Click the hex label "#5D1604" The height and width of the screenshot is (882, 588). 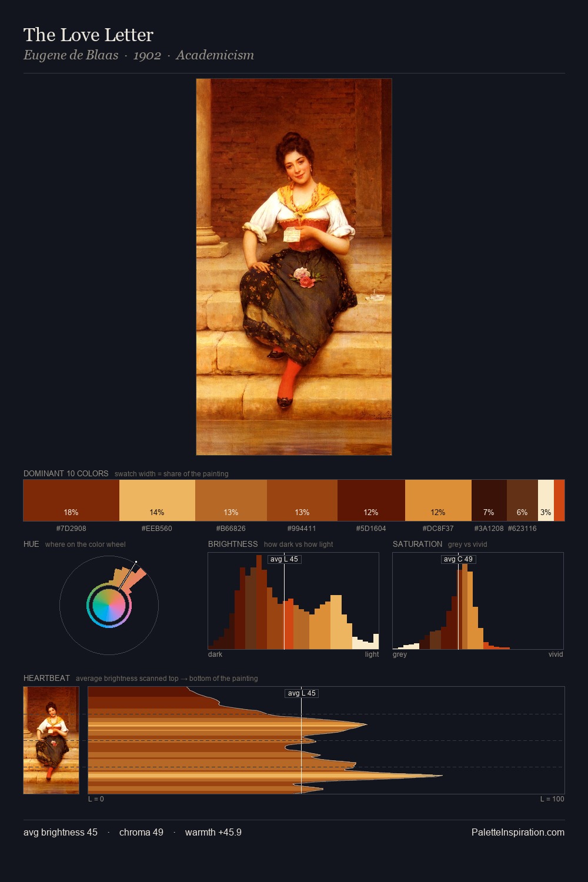[x=371, y=529]
